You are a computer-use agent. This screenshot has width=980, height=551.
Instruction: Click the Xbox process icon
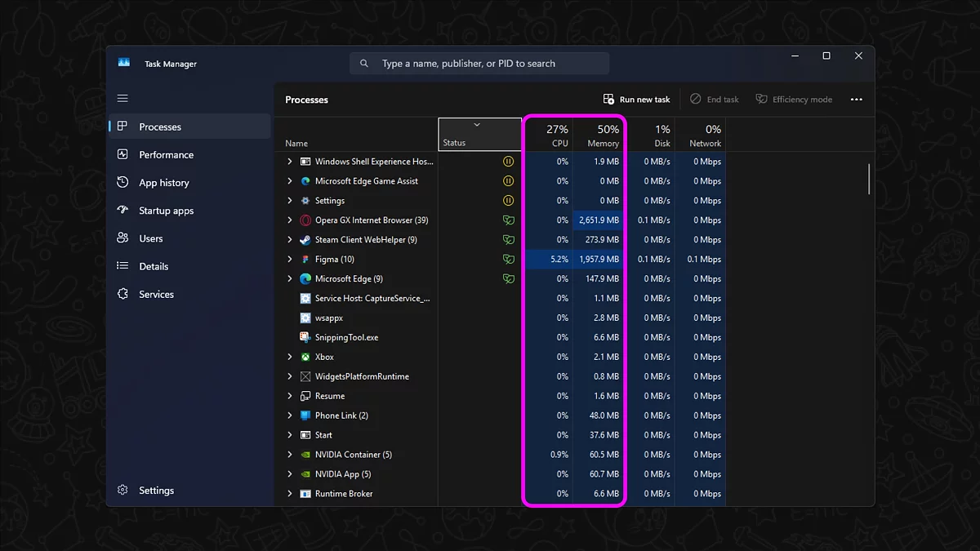[305, 357]
